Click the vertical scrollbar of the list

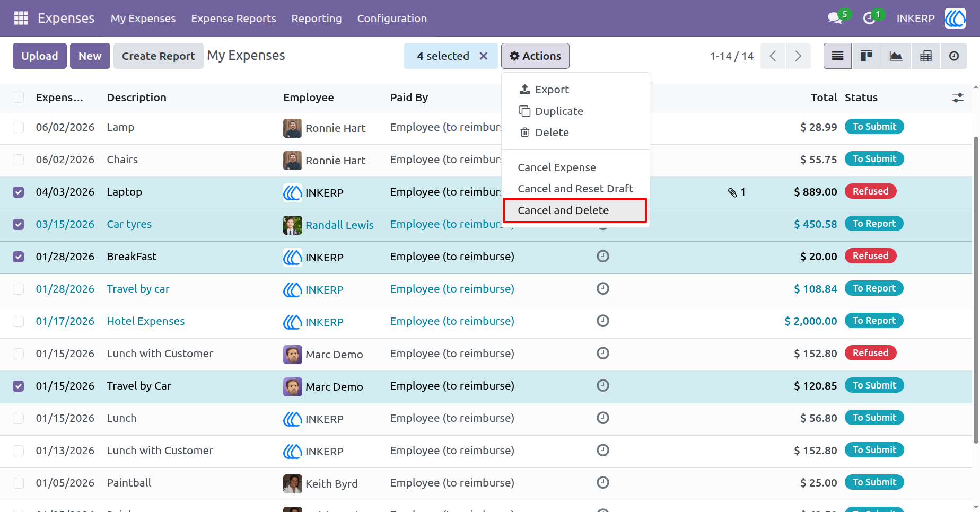976,290
